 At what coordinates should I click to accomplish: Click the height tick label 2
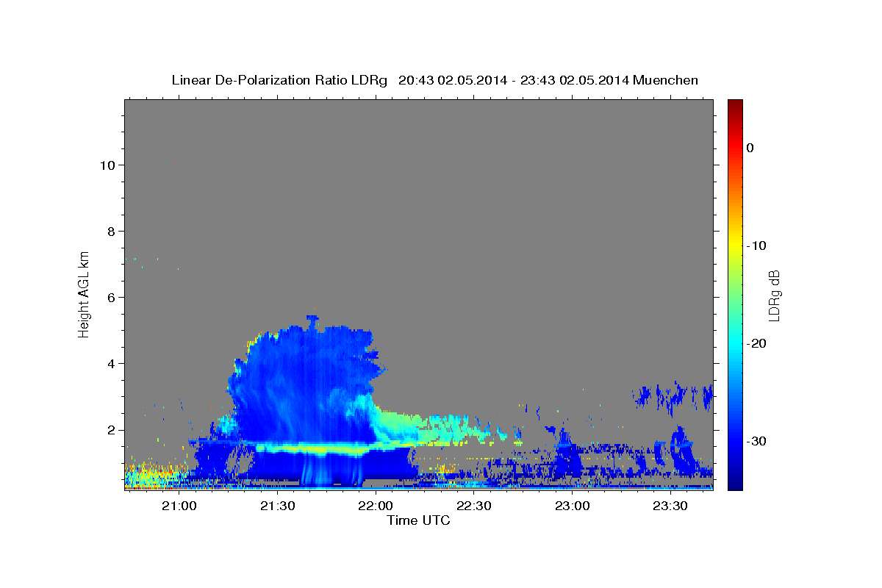[x=111, y=430]
